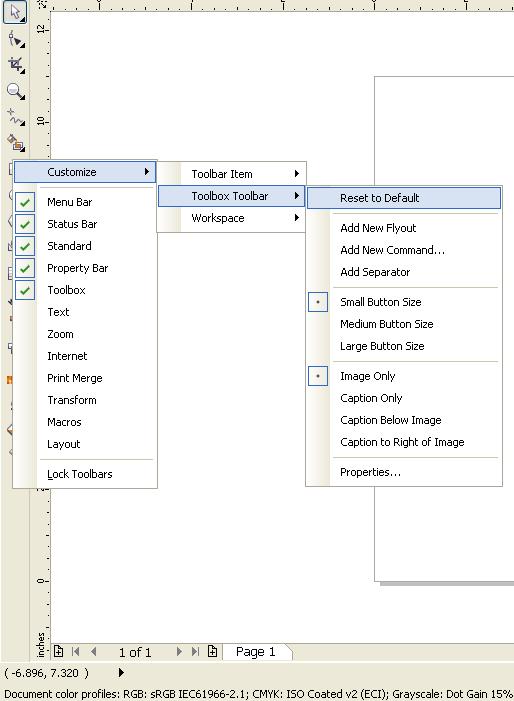Click the Document color profiles text
514x701 pixels.
pyautogui.click(x=258, y=694)
